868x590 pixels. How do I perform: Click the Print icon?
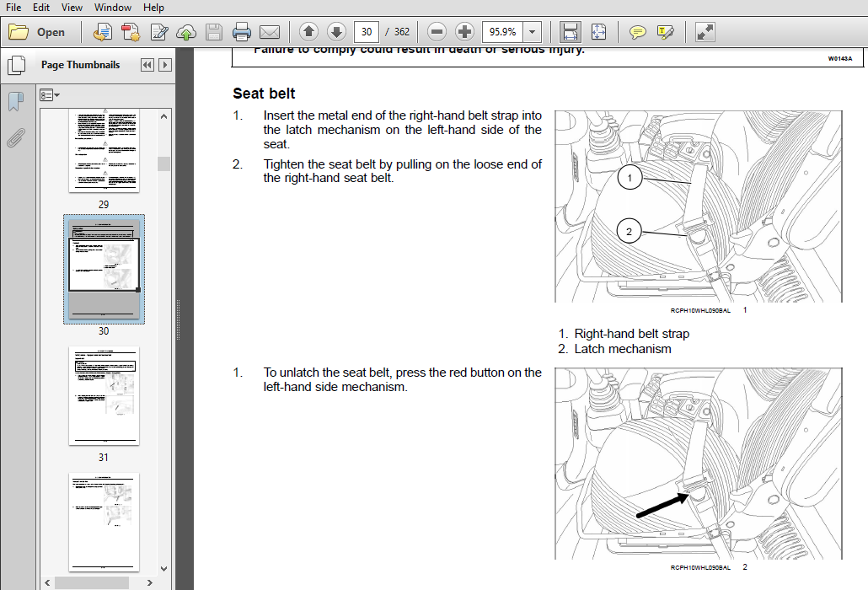point(241,32)
